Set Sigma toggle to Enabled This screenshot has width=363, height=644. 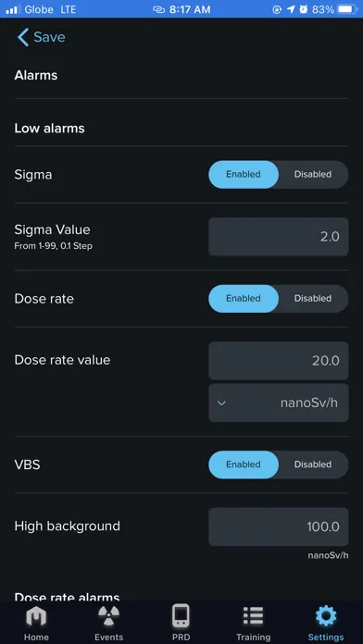[244, 175]
